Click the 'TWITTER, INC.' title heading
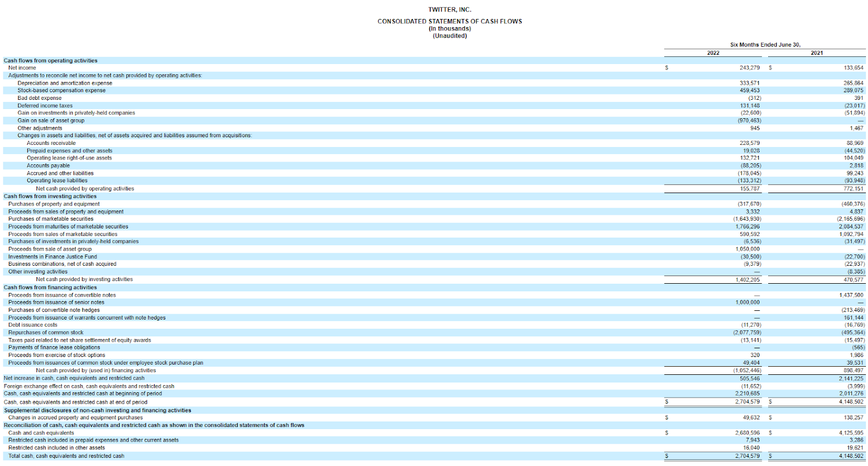 click(x=450, y=10)
